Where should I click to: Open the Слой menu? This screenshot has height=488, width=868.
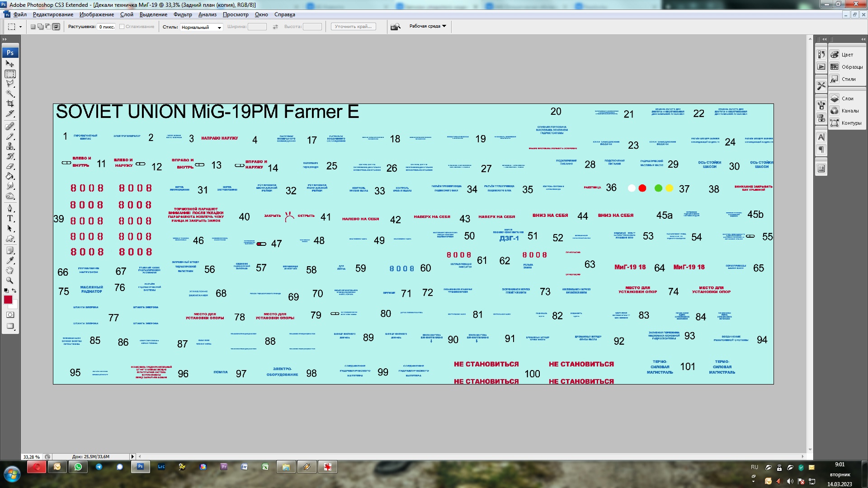coord(127,14)
